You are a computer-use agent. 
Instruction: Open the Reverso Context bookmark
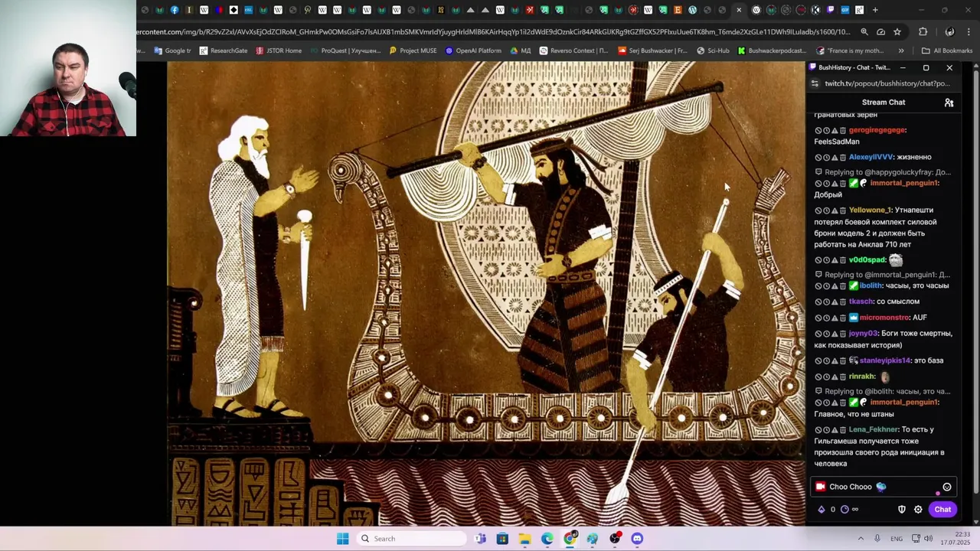point(573,51)
